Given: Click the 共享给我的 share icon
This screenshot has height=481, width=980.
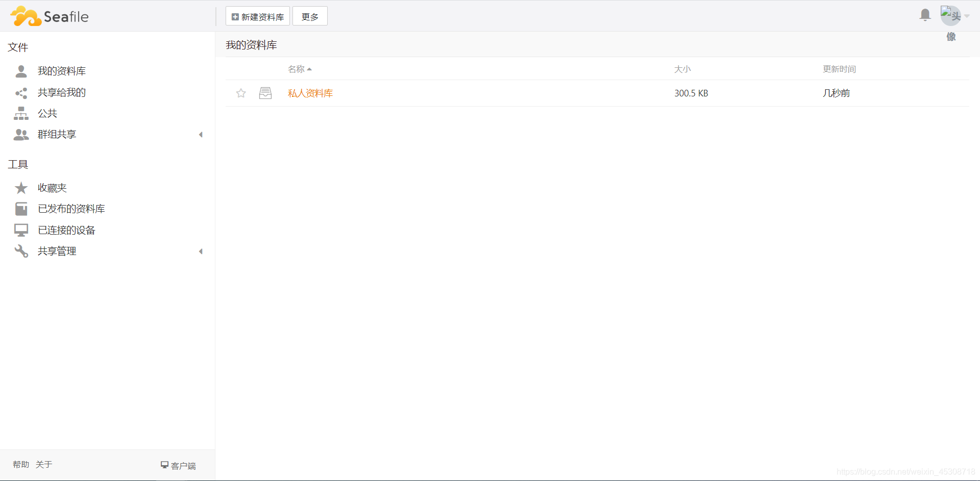Looking at the screenshot, I should point(21,93).
